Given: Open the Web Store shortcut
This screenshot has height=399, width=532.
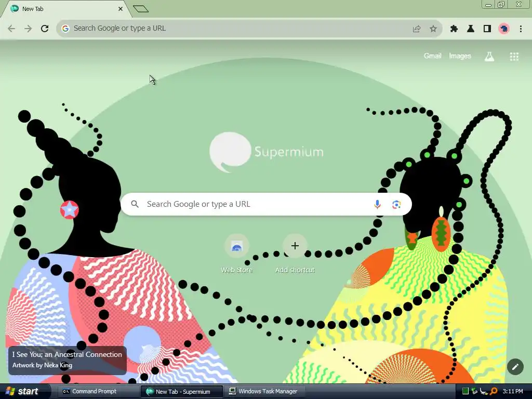Looking at the screenshot, I should click(236, 254).
